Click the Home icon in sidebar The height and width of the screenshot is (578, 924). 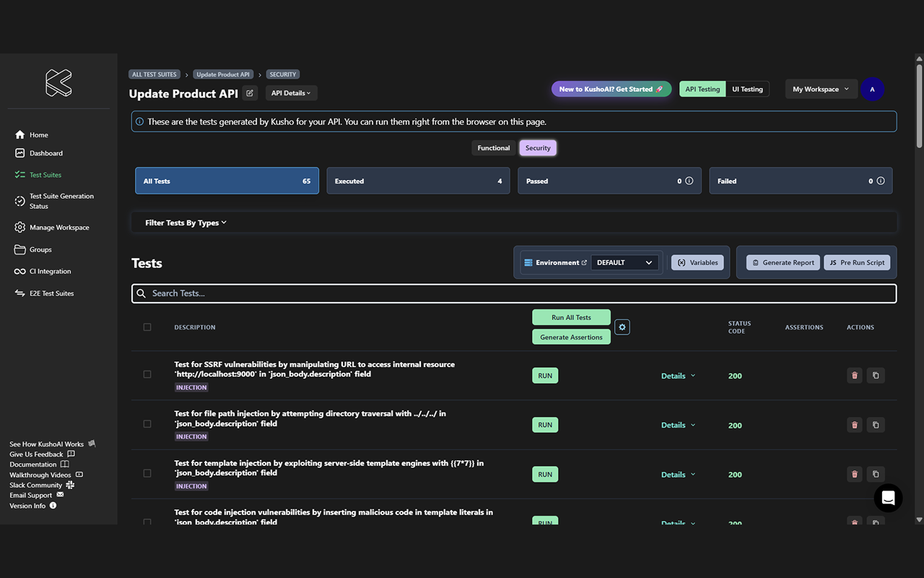(x=19, y=135)
